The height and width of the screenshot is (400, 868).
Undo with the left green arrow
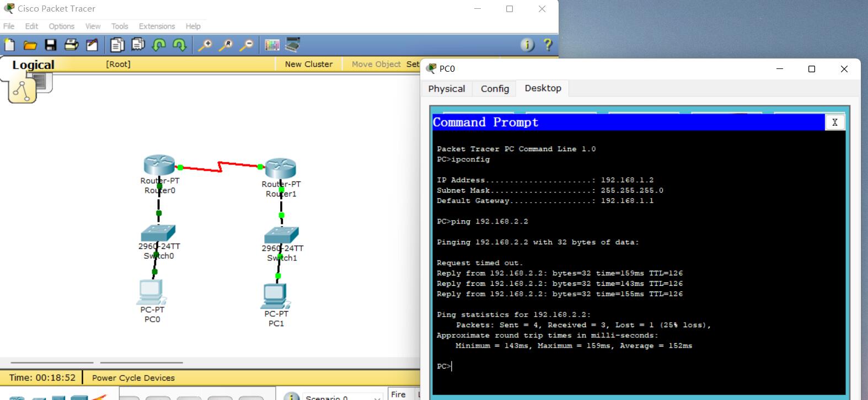point(159,45)
